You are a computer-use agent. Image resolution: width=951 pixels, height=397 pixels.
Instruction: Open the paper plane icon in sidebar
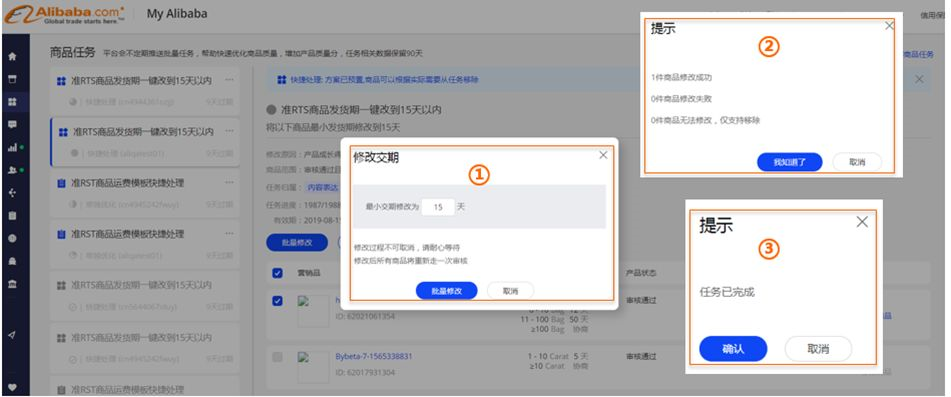pyautogui.click(x=12, y=335)
